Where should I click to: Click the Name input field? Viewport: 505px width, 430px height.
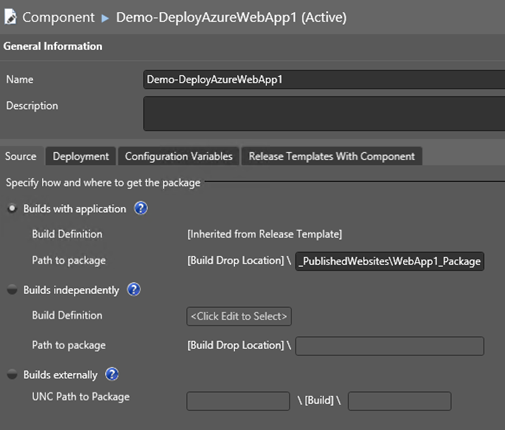pos(324,79)
